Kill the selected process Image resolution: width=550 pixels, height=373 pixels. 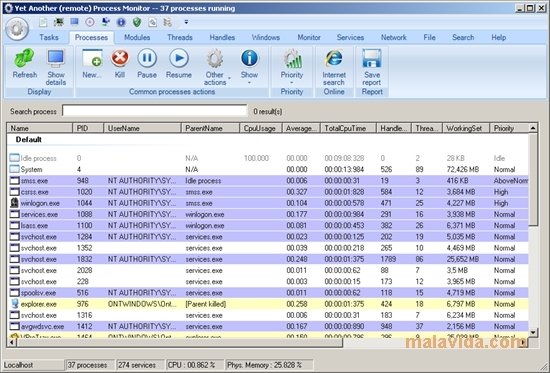coord(120,64)
